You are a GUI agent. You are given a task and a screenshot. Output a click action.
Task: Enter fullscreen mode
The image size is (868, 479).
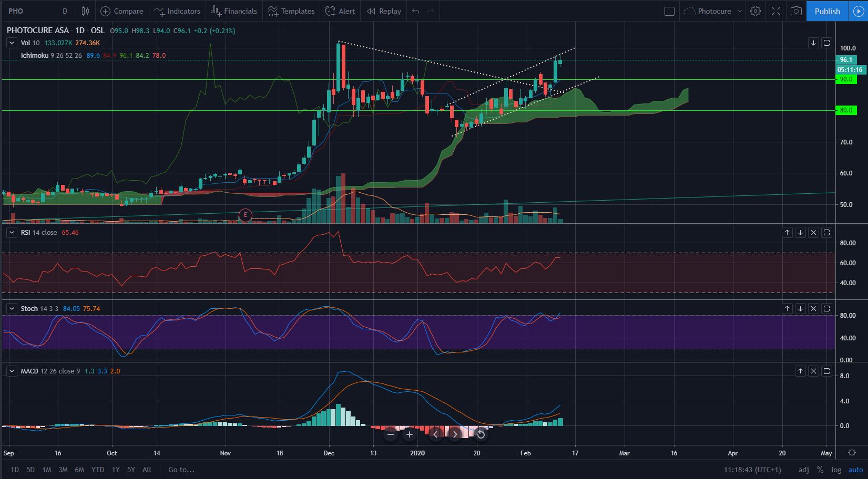point(776,11)
